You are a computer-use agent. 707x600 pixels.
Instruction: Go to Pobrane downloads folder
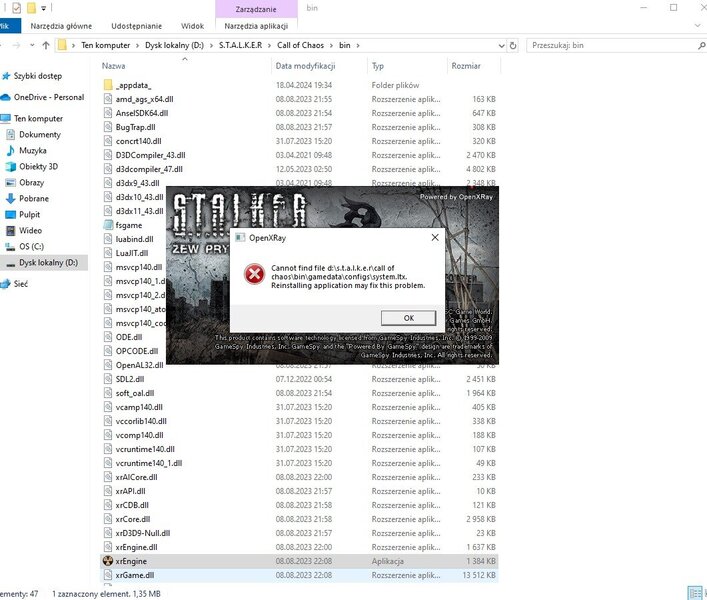coord(33,198)
